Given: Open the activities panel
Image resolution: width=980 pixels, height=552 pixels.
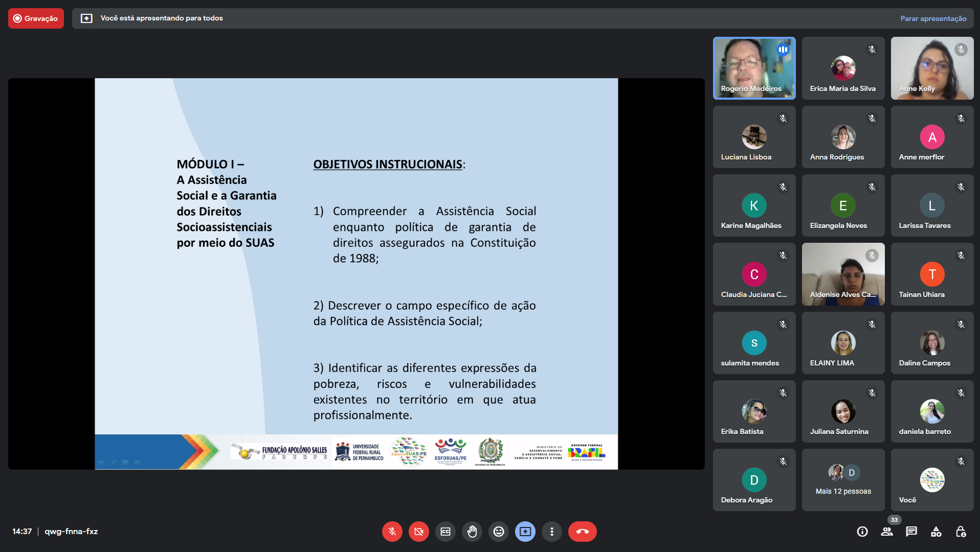Looking at the screenshot, I should click(936, 532).
